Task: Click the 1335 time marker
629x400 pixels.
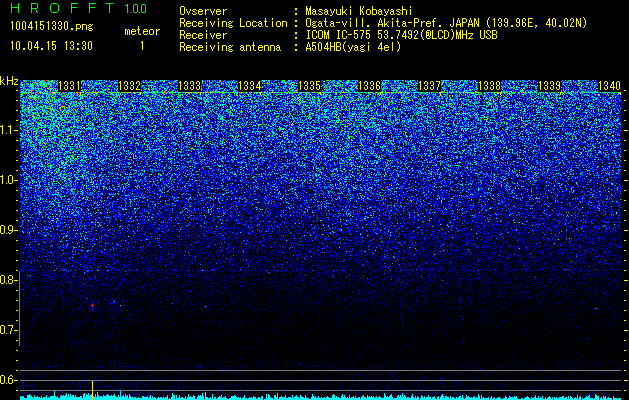Action: (309, 86)
